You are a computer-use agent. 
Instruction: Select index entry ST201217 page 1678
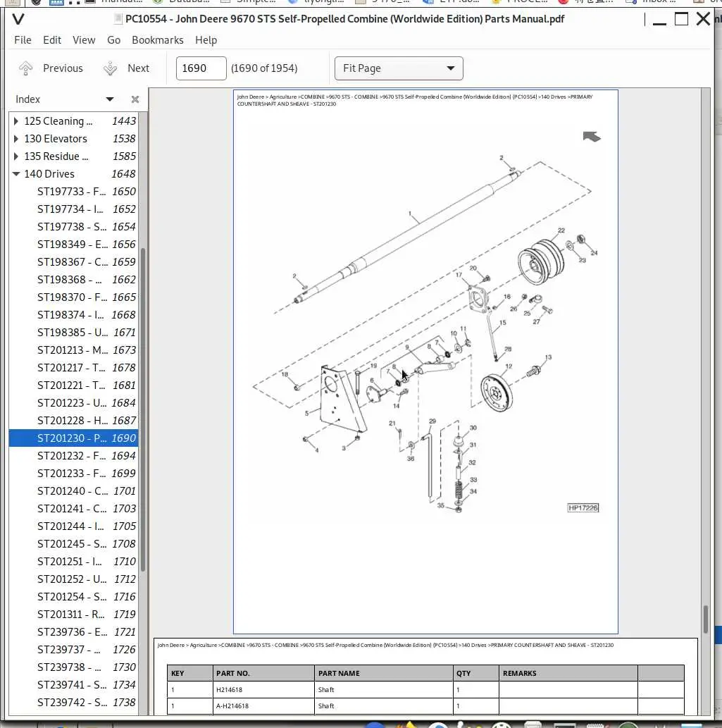[x=73, y=368]
